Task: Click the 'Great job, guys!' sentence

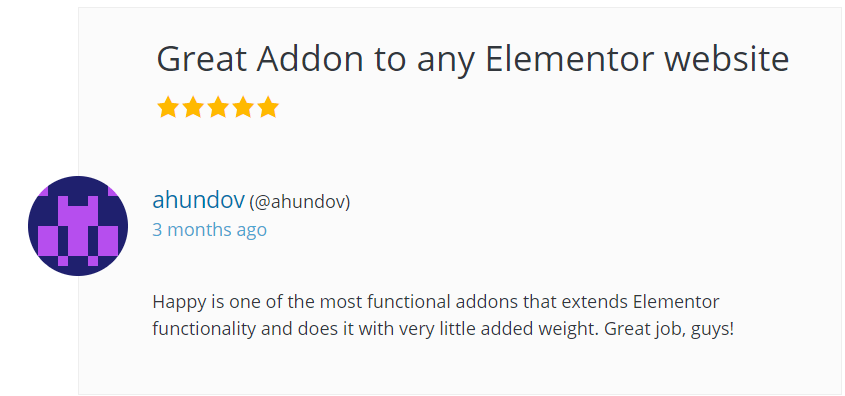Action: [669, 329]
